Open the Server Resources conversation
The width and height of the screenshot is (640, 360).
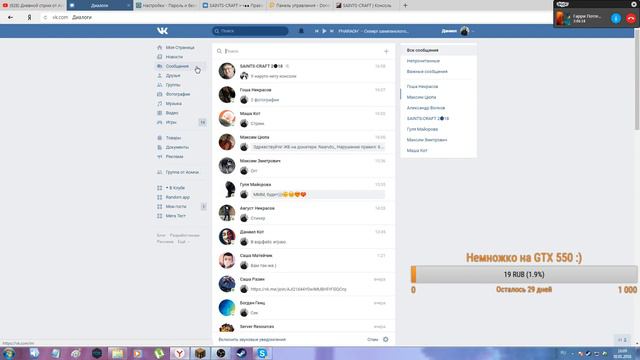tap(303, 327)
